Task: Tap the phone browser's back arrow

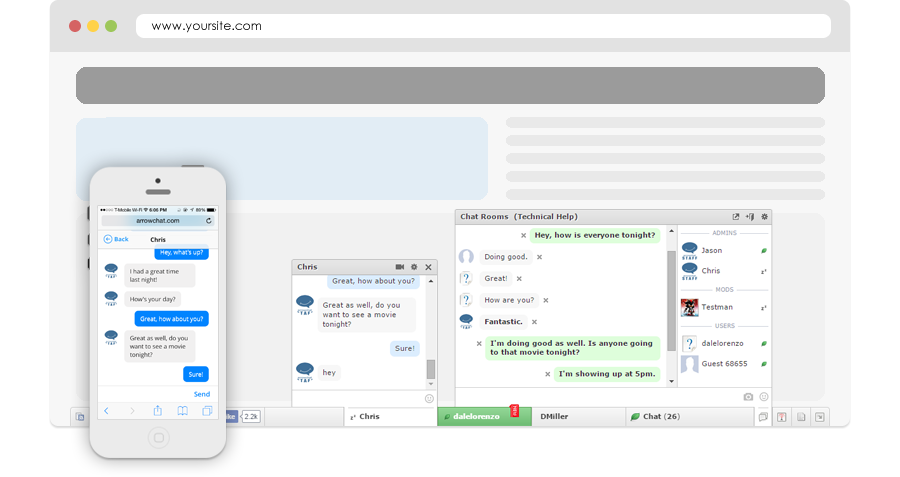Action: pyautogui.click(x=106, y=411)
